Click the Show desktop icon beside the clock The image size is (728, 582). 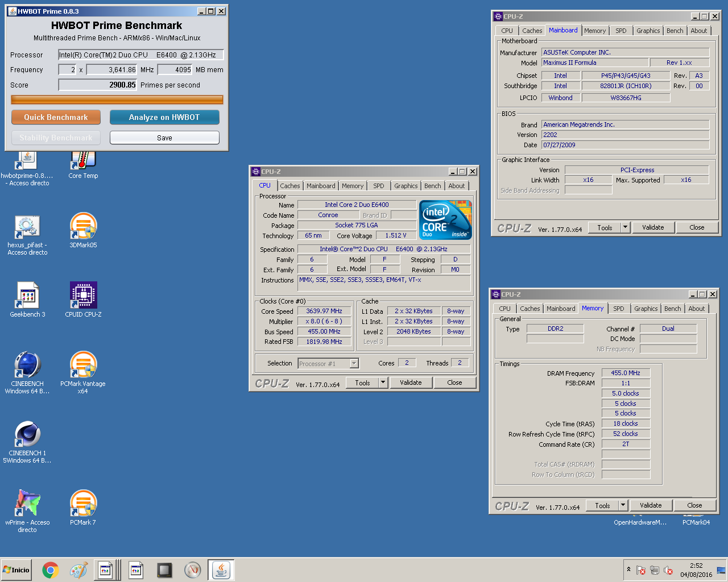721,569
